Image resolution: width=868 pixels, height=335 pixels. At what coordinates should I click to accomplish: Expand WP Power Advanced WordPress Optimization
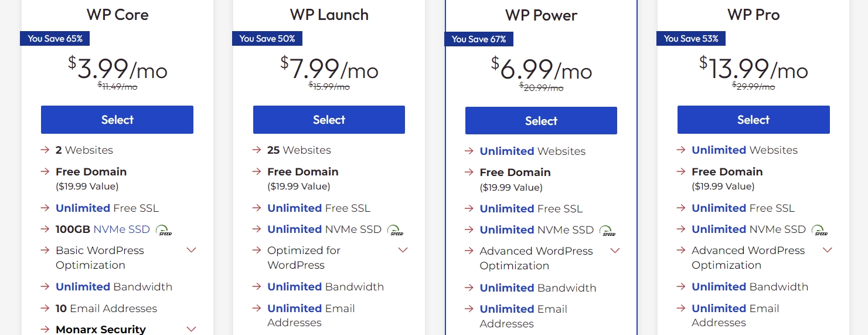(x=615, y=251)
